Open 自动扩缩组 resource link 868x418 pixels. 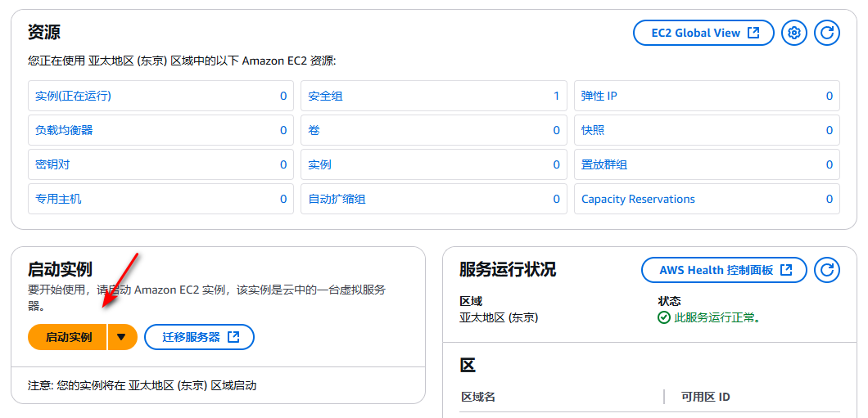(337, 199)
